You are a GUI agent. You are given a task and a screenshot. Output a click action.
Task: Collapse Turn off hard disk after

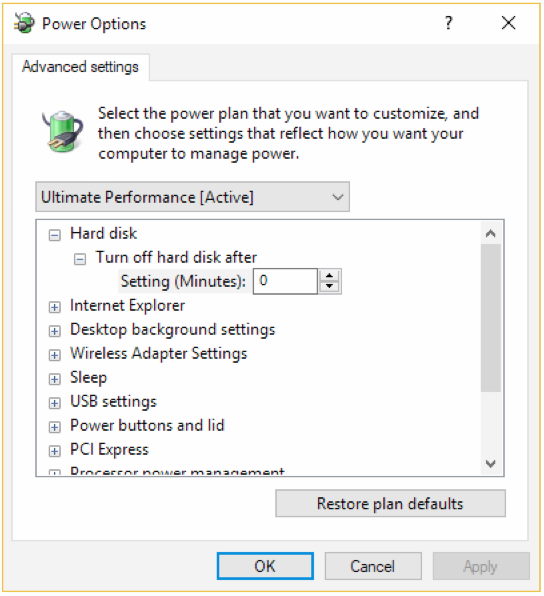(80, 259)
